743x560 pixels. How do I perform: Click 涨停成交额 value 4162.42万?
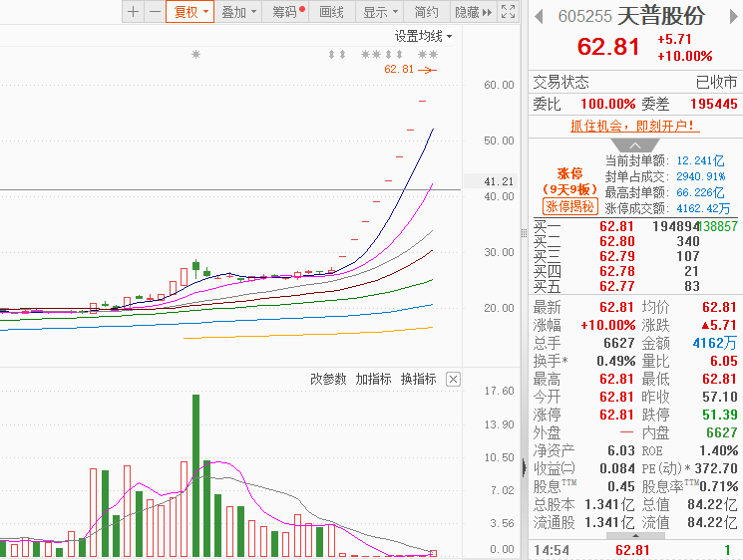tap(703, 208)
